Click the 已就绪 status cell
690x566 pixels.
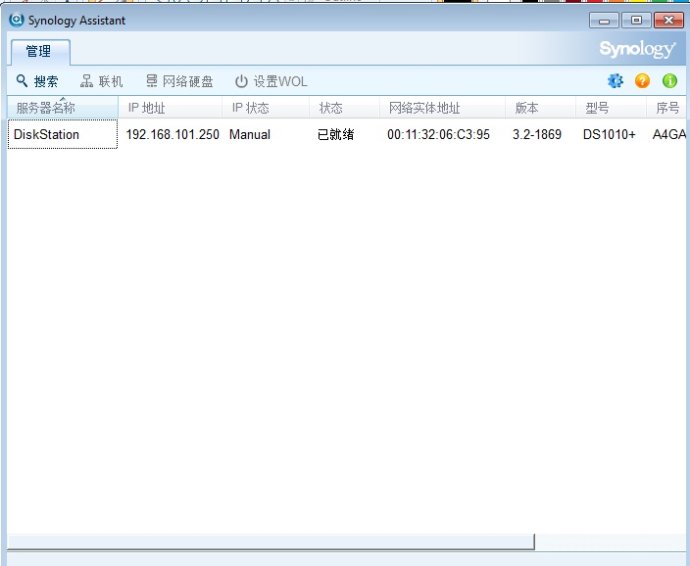[x=335, y=134]
